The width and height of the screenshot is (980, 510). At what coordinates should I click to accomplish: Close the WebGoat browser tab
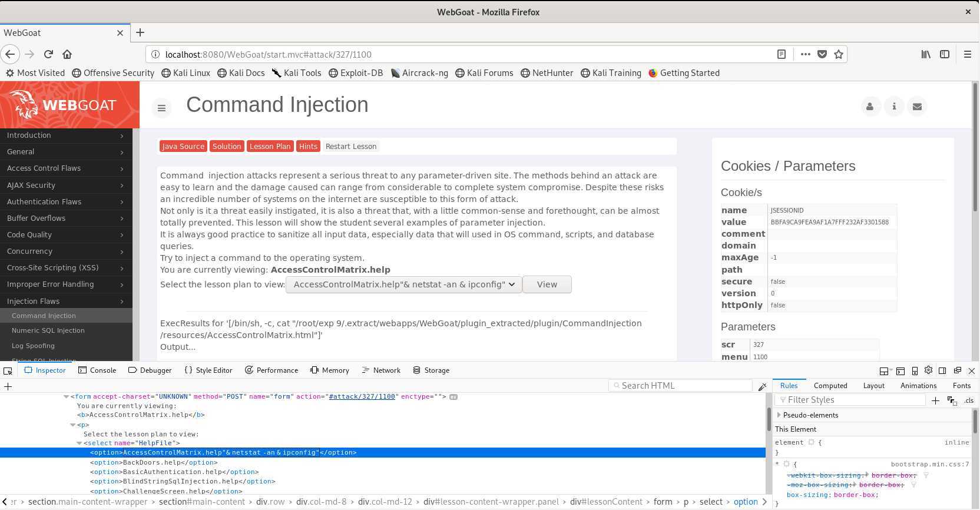click(120, 33)
